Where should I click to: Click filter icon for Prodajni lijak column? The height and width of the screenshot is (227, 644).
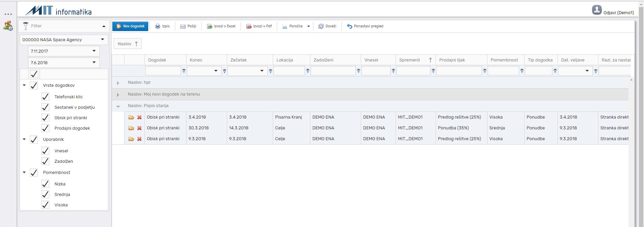coord(485,71)
